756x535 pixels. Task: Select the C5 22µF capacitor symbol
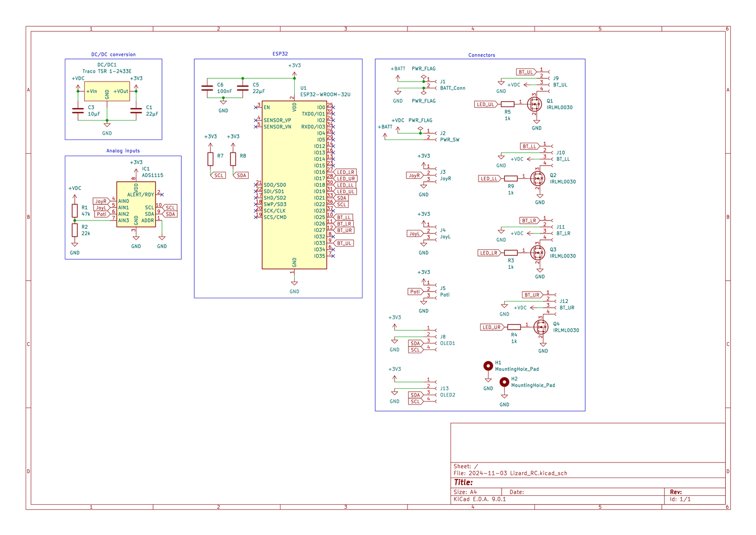(x=242, y=88)
